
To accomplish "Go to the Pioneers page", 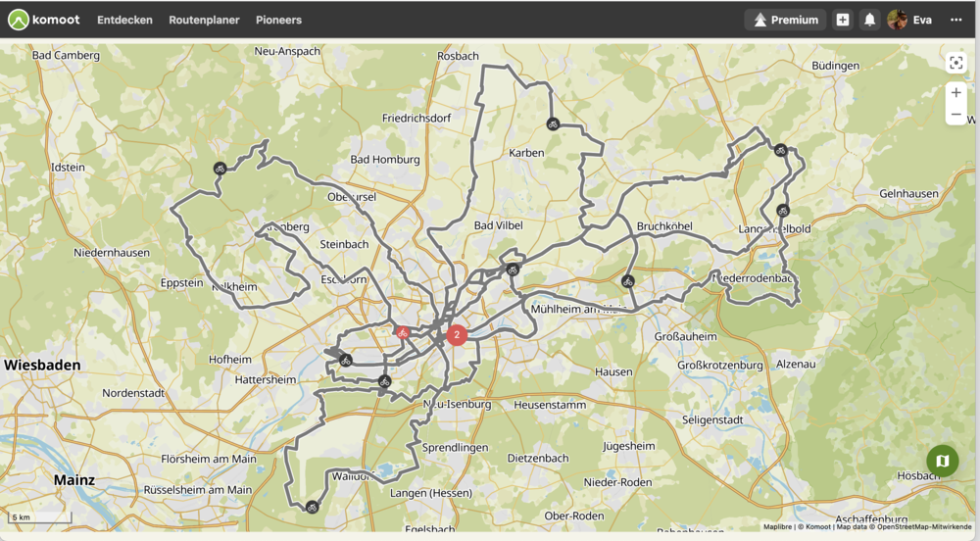I will [x=278, y=20].
